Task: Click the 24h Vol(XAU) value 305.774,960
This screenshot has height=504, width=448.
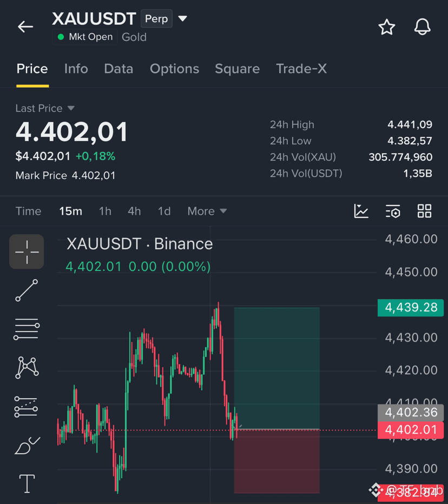Action: 400,157
